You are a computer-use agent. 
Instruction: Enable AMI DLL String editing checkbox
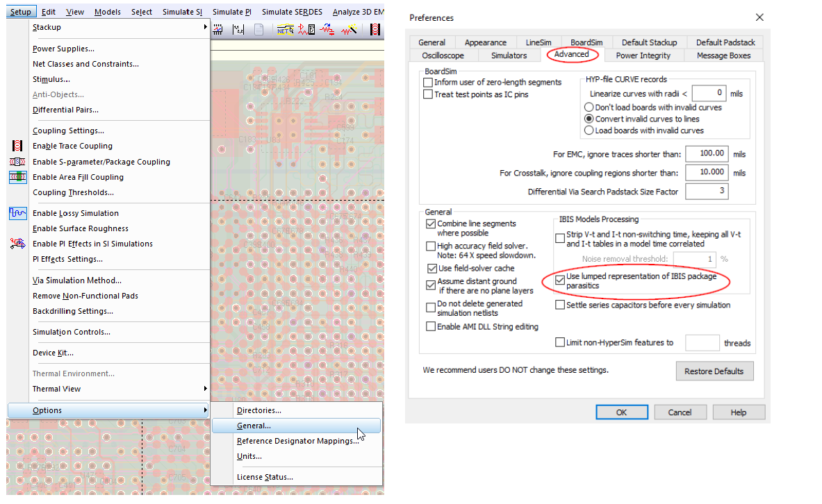click(x=431, y=326)
